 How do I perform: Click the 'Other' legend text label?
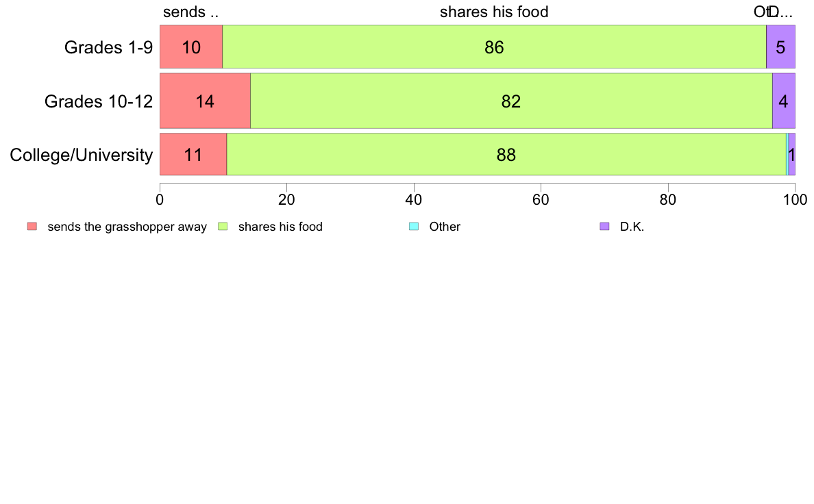point(445,227)
